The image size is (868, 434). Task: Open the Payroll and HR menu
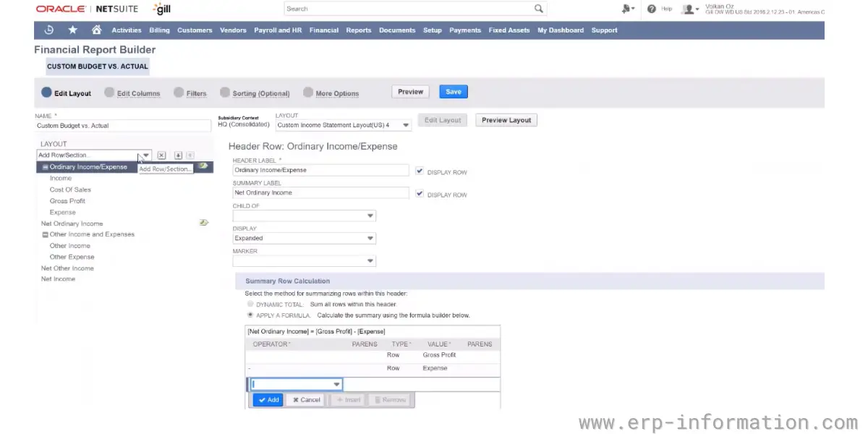click(x=278, y=30)
